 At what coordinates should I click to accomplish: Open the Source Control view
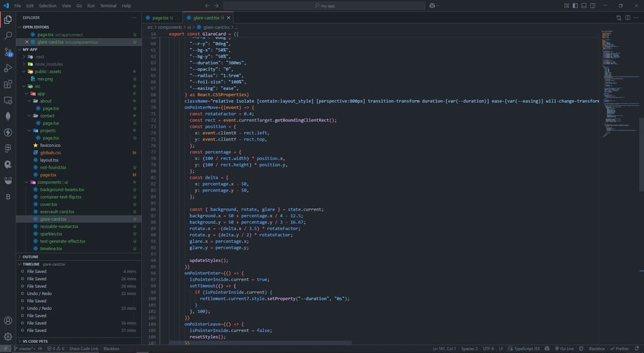(8, 52)
